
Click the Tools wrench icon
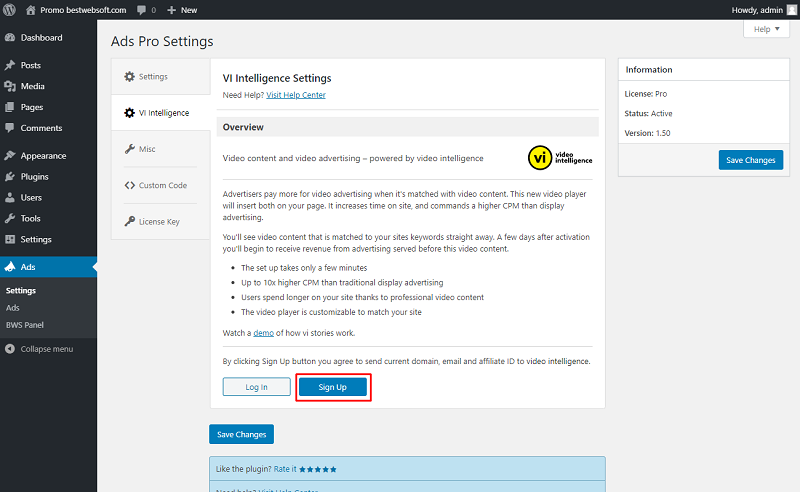point(10,218)
